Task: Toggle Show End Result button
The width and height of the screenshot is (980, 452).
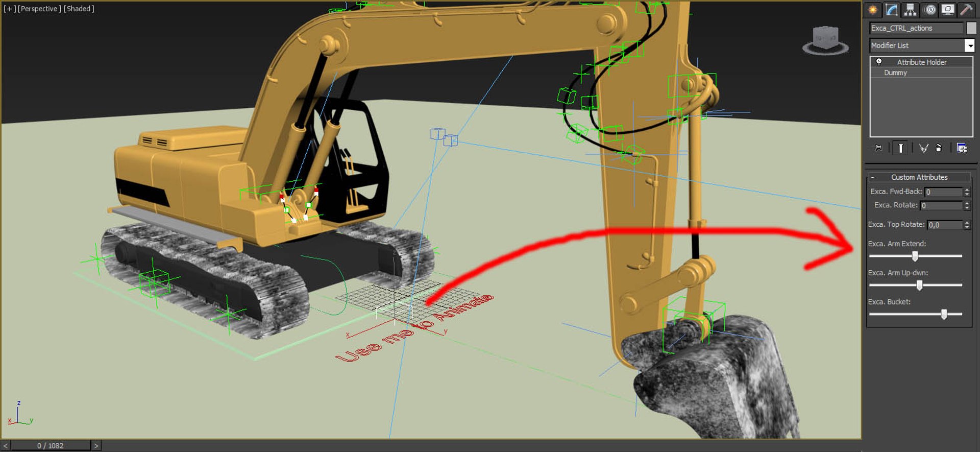Action: pyautogui.click(x=900, y=148)
